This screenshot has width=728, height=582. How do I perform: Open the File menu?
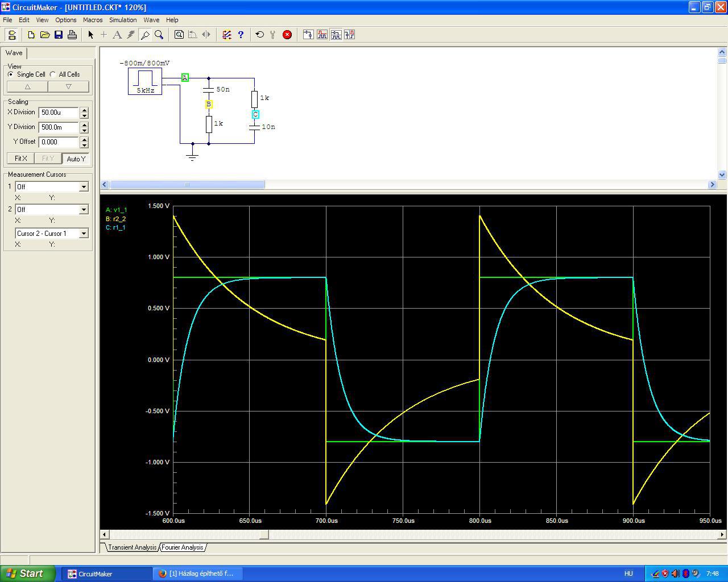(7, 20)
